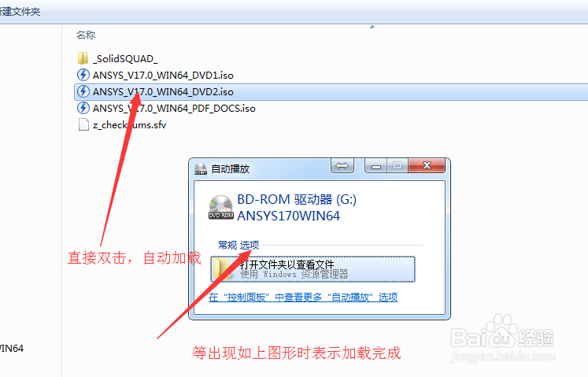Click the sort arrow above the file list
The image size is (588, 377).
(372, 27)
